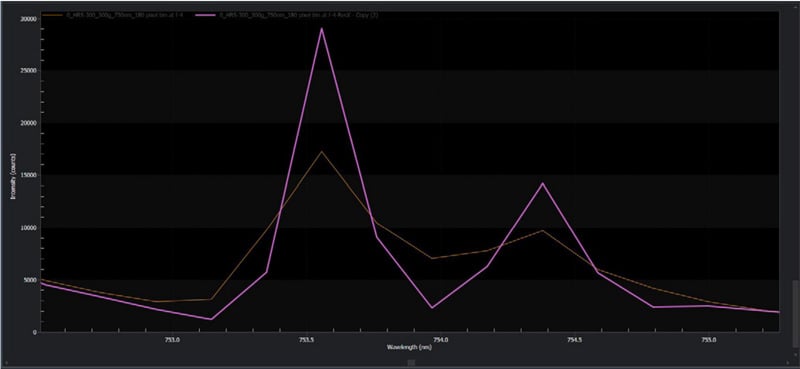Click the brown curve's highest peak
The image size is (800, 369).
point(321,152)
